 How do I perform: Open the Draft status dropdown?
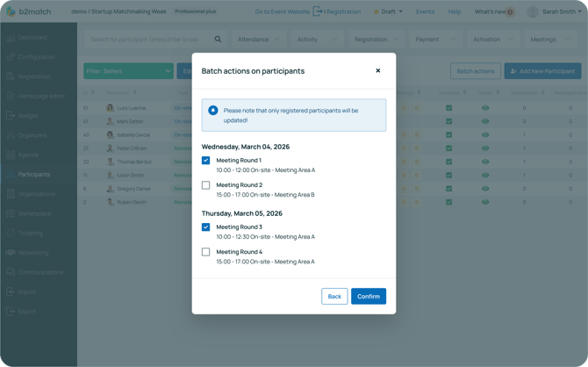(389, 12)
